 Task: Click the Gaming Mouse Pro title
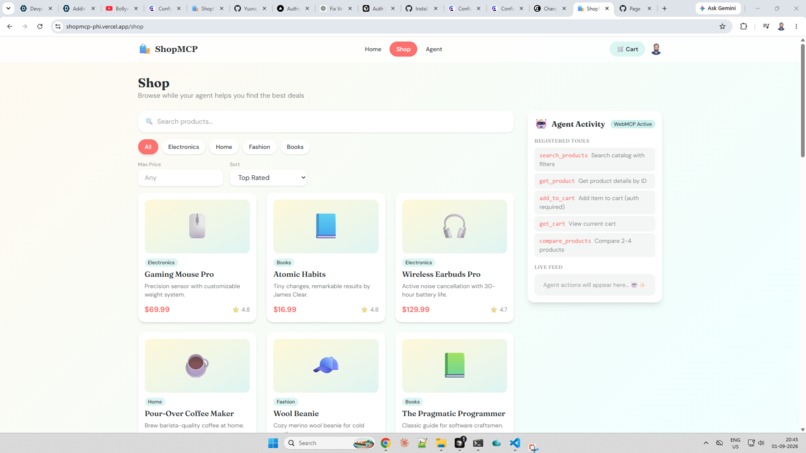179,274
